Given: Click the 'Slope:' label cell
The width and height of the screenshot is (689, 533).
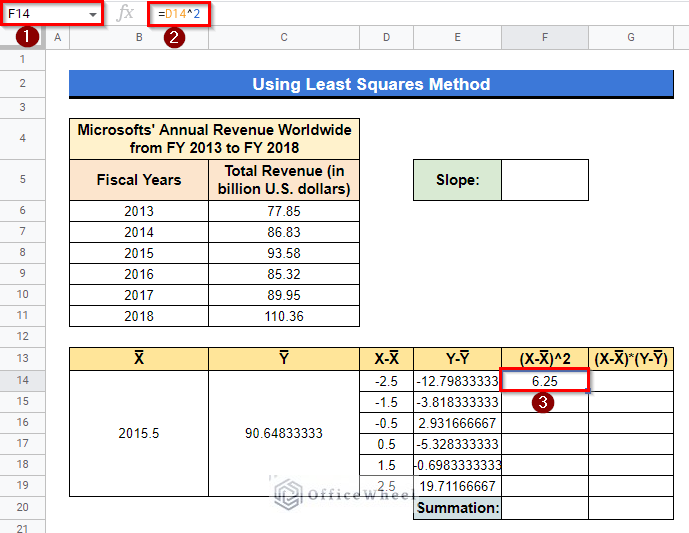Looking at the screenshot, I should pos(457,180).
